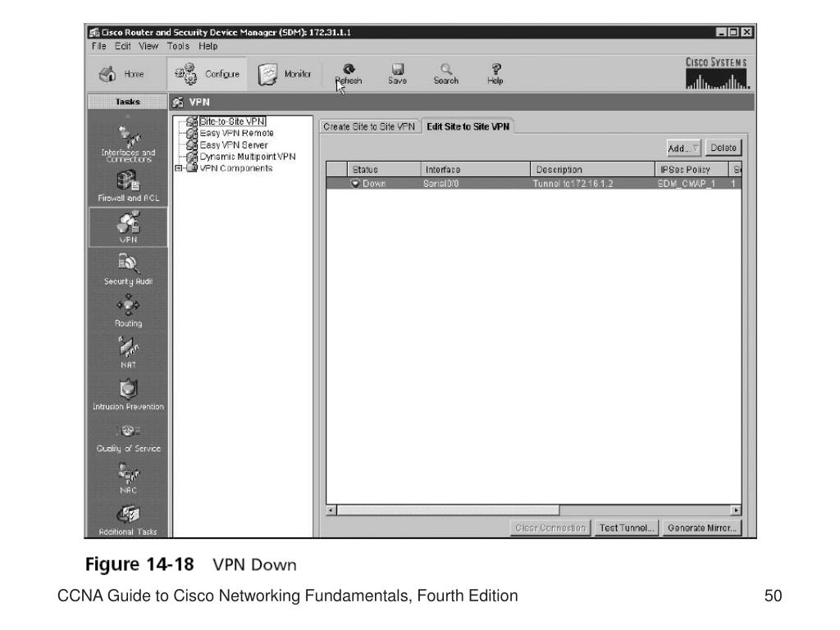Open the Help menu in menu bar
The image size is (840, 630).
[208, 46]
